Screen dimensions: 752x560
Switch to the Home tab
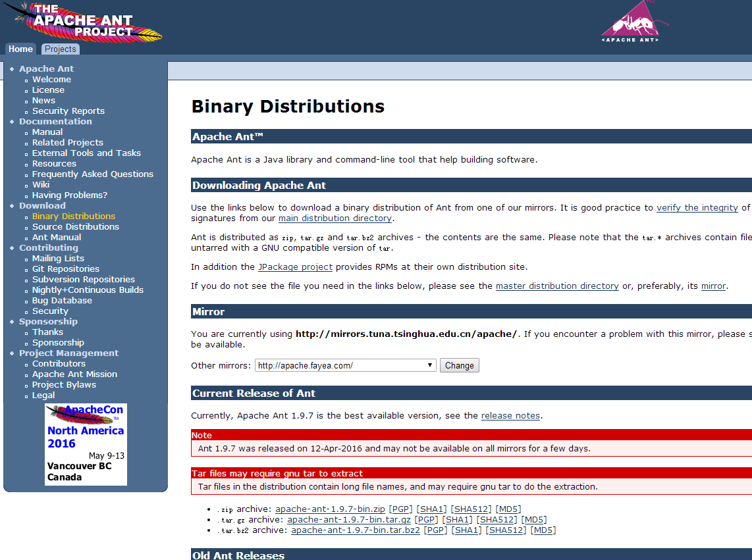tap(20, 49)
